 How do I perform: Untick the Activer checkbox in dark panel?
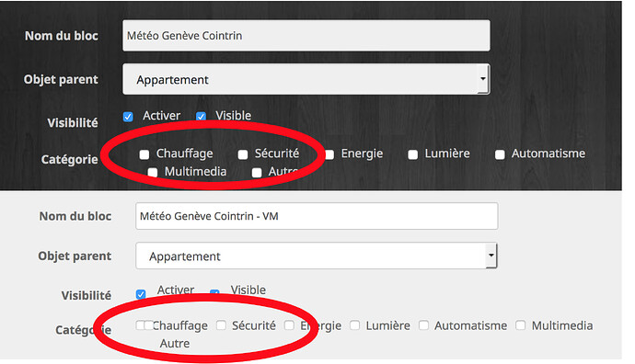(128, 117)
